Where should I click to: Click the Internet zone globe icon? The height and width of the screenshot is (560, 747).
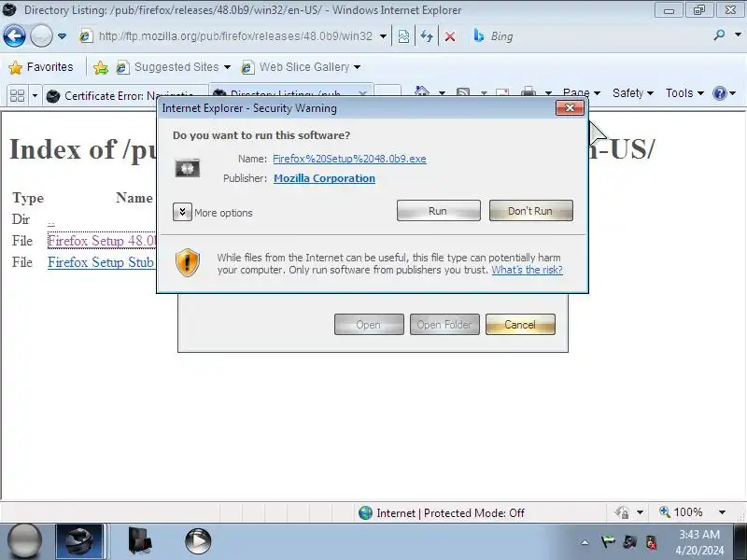(365, 512)
